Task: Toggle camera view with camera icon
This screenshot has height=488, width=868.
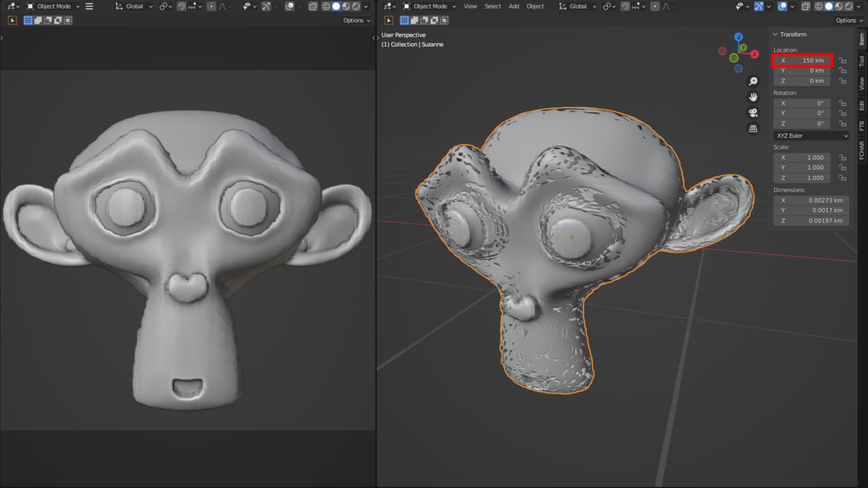Action: click(753, 113)
